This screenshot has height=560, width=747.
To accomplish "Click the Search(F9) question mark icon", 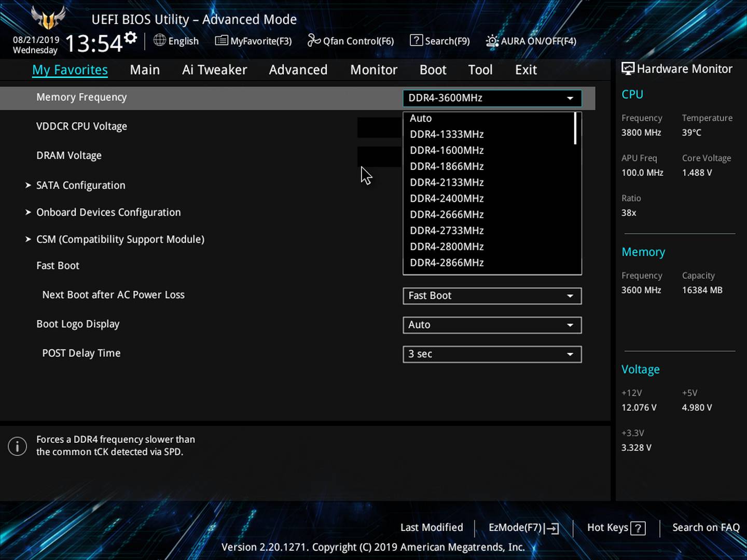I will tap(416, 40).
